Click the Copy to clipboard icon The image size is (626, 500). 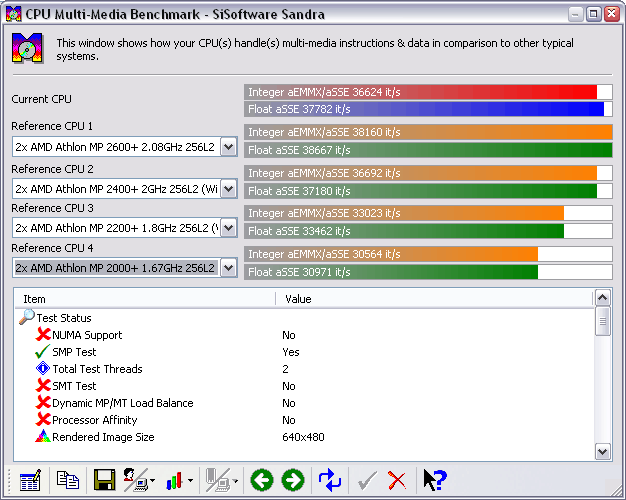(67, 480)
